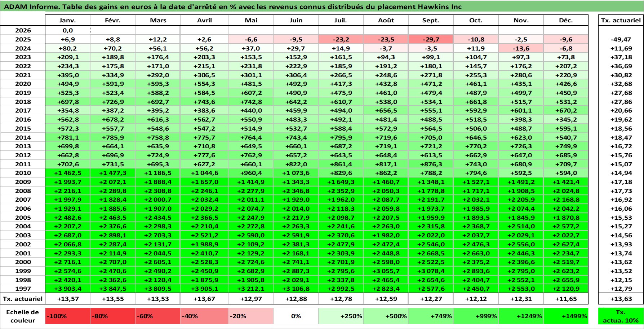Click the +13,63 overall actuarial rate
644x329 pixels.
pyautogui.click(x=621, y=299)
